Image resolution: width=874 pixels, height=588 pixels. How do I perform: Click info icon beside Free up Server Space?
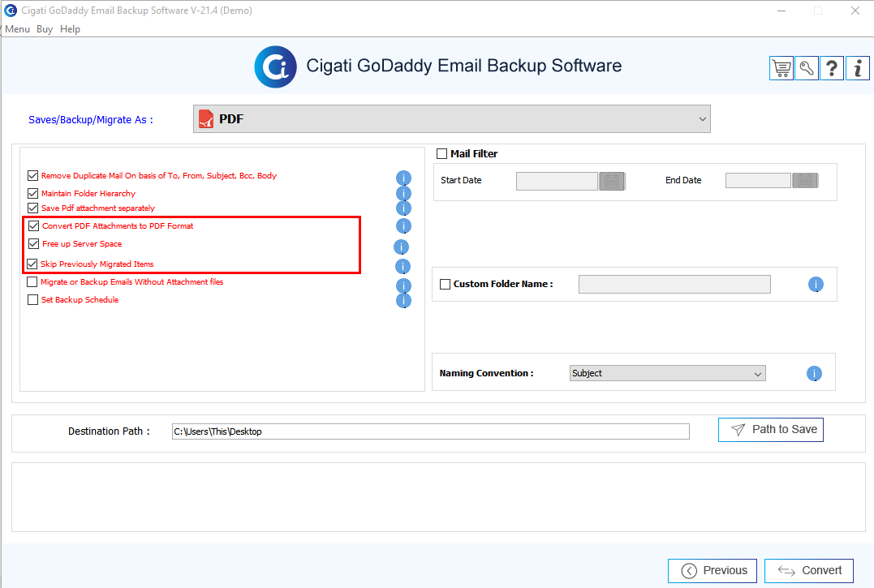coord(402,247)
